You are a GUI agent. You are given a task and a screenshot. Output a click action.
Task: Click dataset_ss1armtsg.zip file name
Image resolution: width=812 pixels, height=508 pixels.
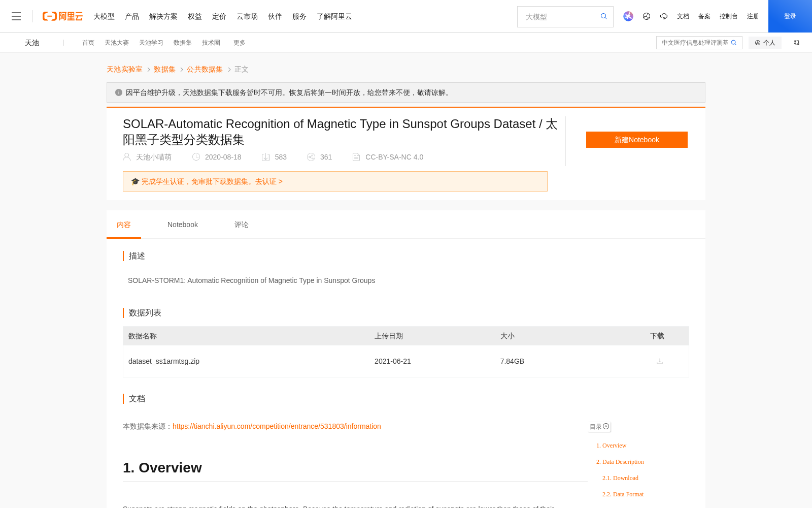(164, 361)
